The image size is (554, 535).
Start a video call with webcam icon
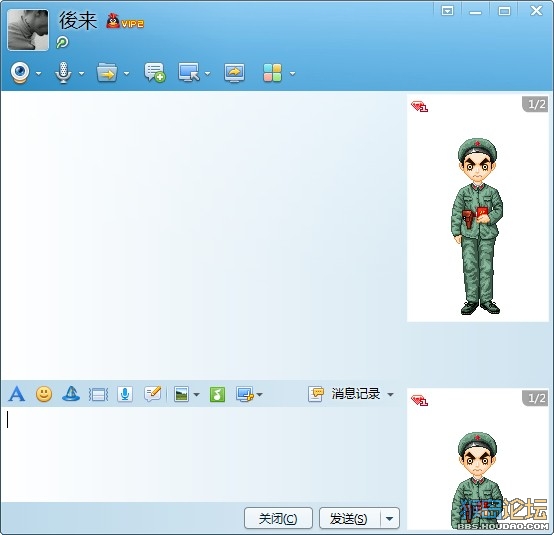pyautogui.click(x=20, y=72)
